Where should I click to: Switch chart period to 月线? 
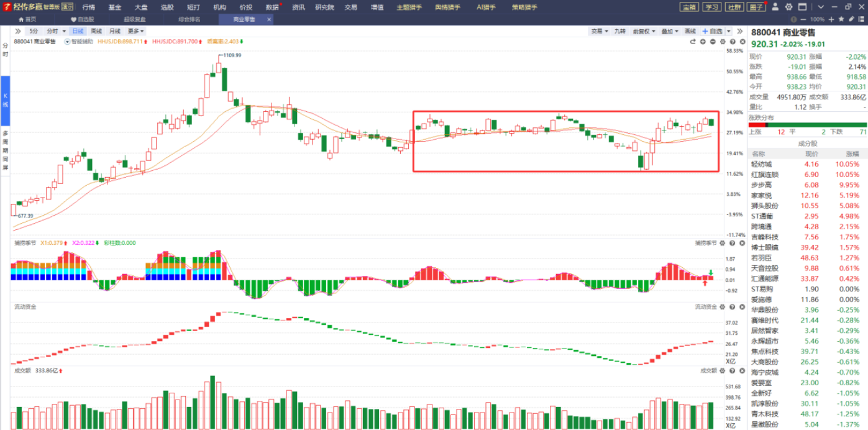point(115,31)
